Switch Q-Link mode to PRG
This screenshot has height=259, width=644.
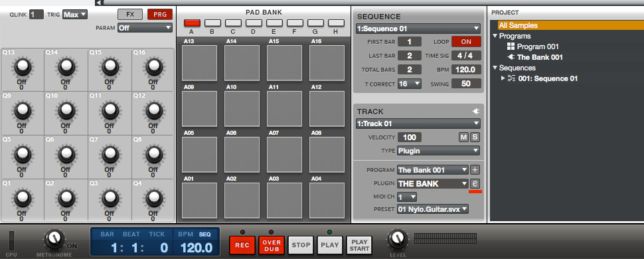160,15
